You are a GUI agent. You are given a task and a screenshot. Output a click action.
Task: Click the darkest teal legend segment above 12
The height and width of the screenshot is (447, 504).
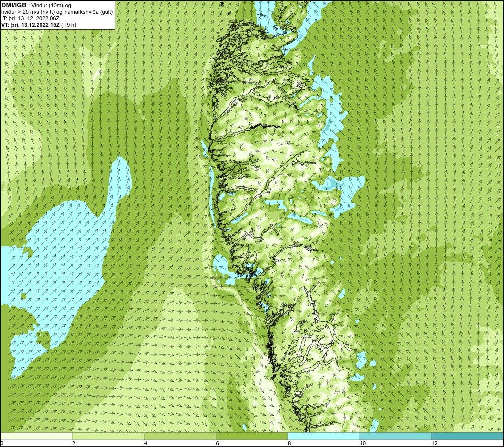click(468, 436)
